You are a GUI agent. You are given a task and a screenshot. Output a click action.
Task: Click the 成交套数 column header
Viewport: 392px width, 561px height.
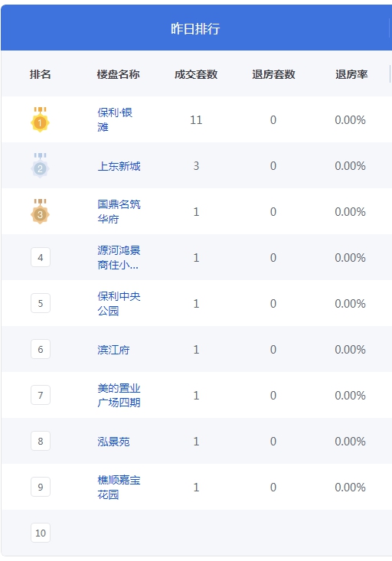pos(196,74)
